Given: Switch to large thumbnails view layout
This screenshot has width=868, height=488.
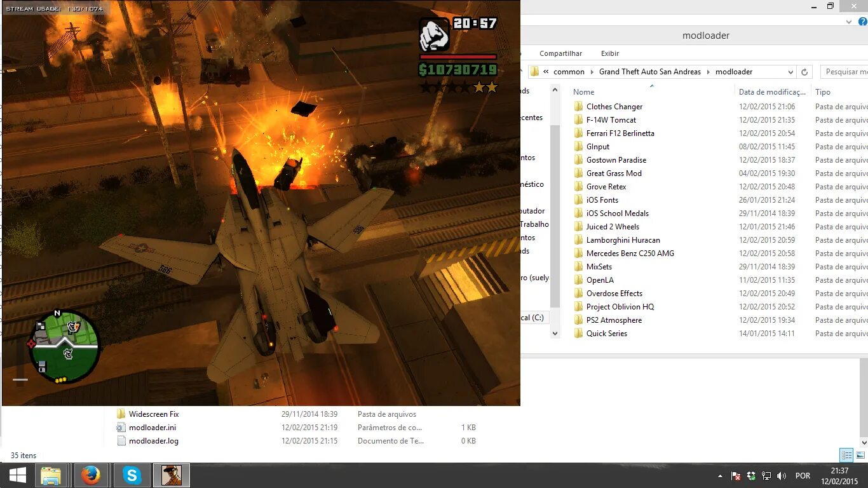Looking at the screenshot, I should point(859,455).
